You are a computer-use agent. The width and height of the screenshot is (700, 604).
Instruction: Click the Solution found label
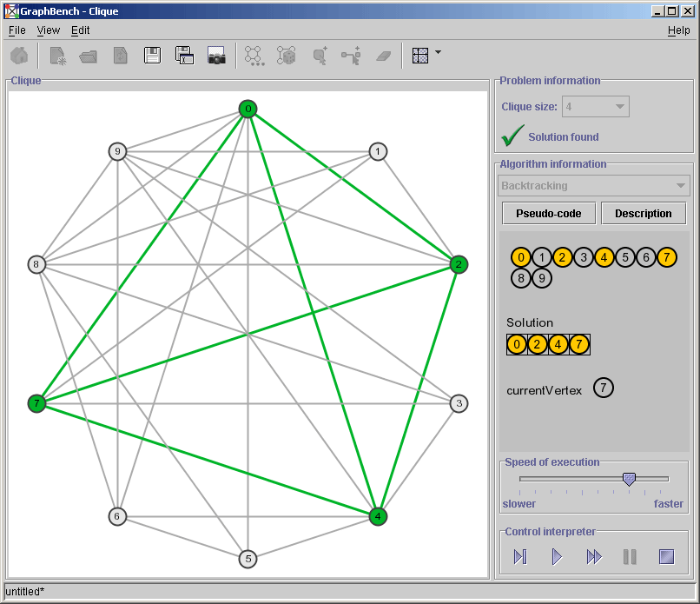(x=564, y=137)
